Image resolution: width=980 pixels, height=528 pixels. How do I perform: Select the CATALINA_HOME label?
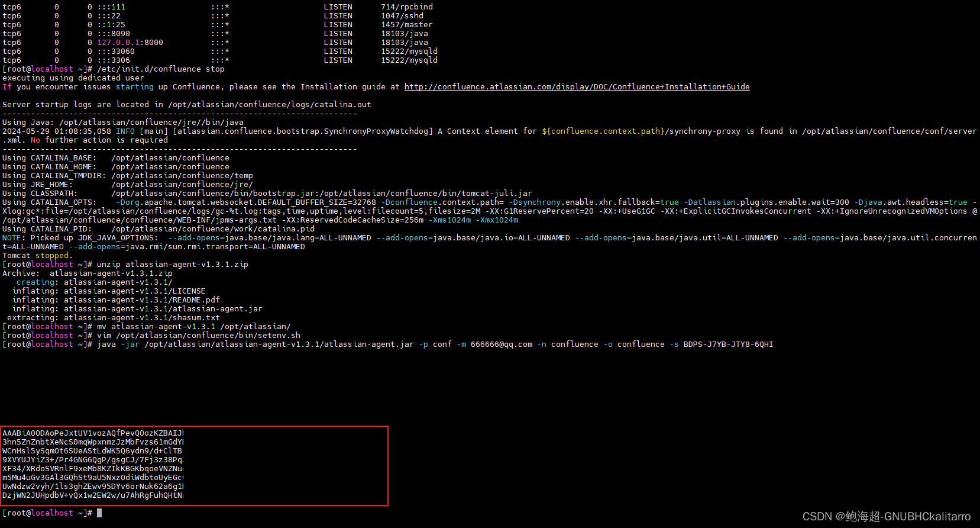coord(62,167)
